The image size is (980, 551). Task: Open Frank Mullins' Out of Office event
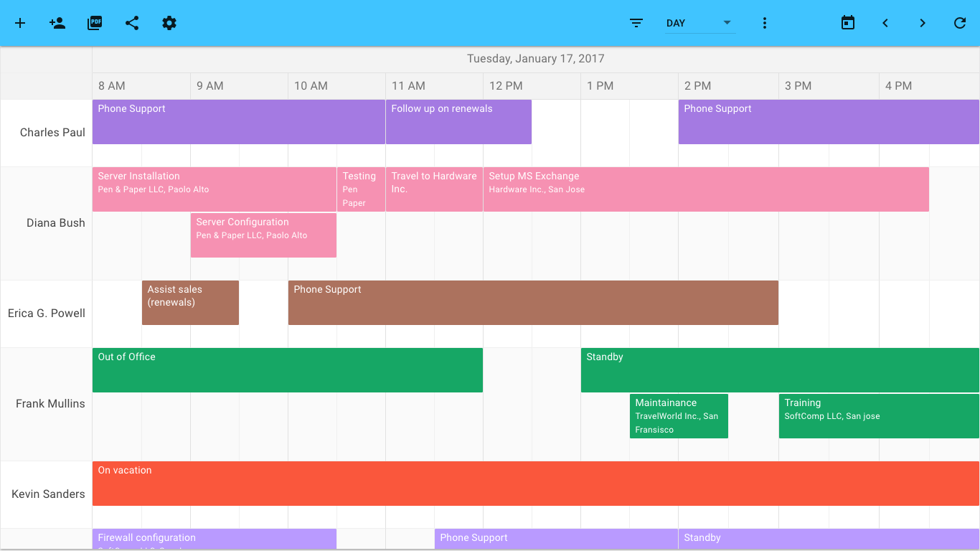click(288, 370)
